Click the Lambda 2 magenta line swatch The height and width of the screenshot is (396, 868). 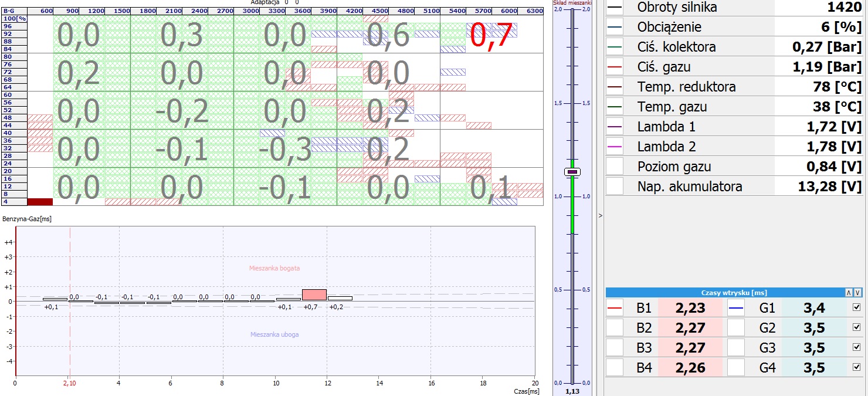(x=615, y=147)
